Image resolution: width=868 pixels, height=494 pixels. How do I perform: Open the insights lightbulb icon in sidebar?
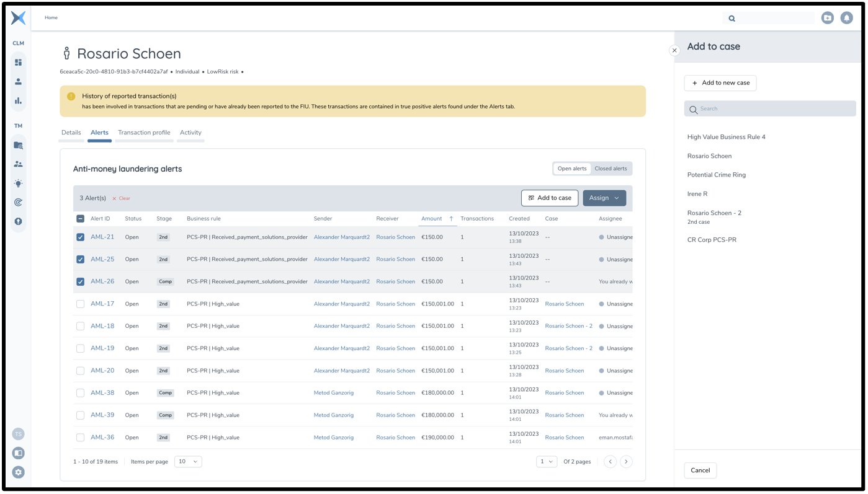[18, 183]
